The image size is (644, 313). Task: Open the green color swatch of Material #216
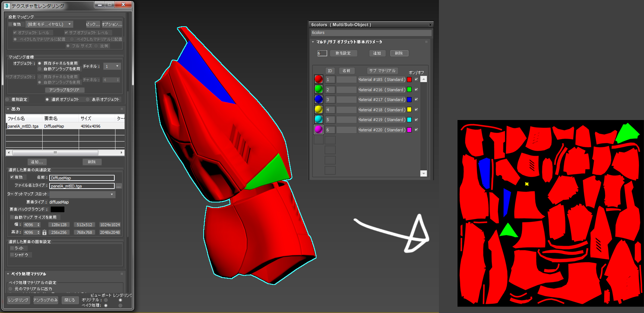tap(409, 90)
